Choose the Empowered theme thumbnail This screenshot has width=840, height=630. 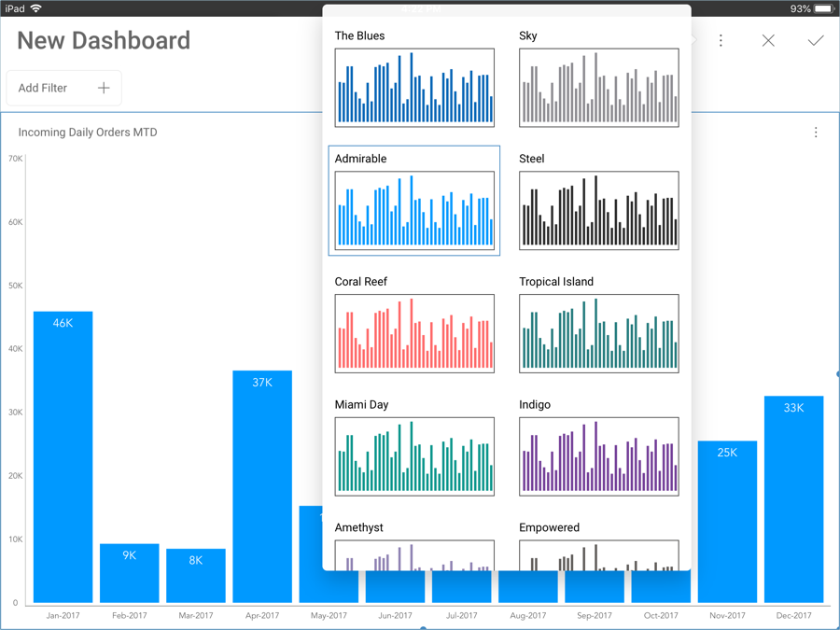(598, 554)
